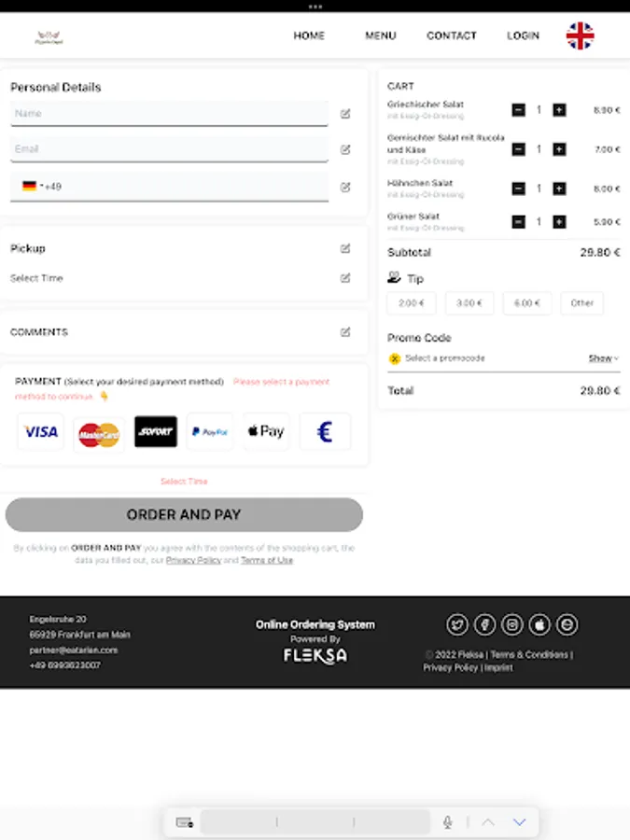Screen dimensions: 630x840
Task: Open the language selector UK flag
Action: point(580,35)
